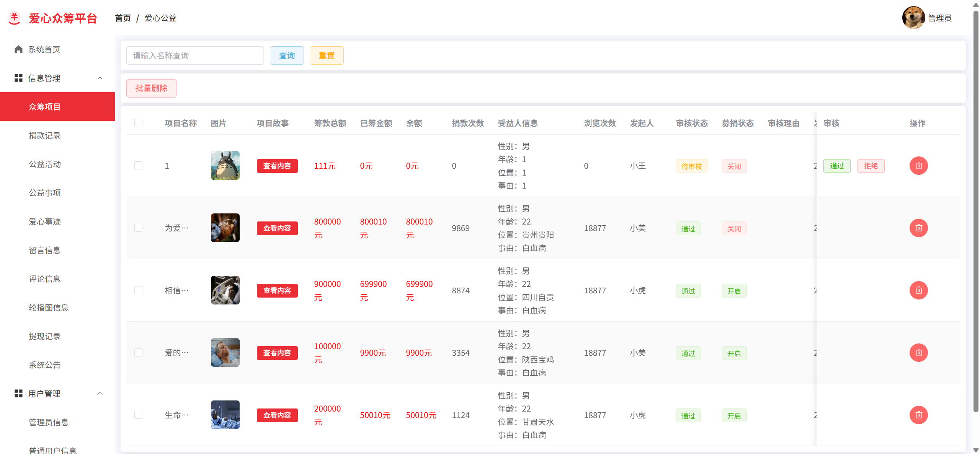
Task: Collapse the 用户管理 menu section
Action: click(x=100, y=394)
